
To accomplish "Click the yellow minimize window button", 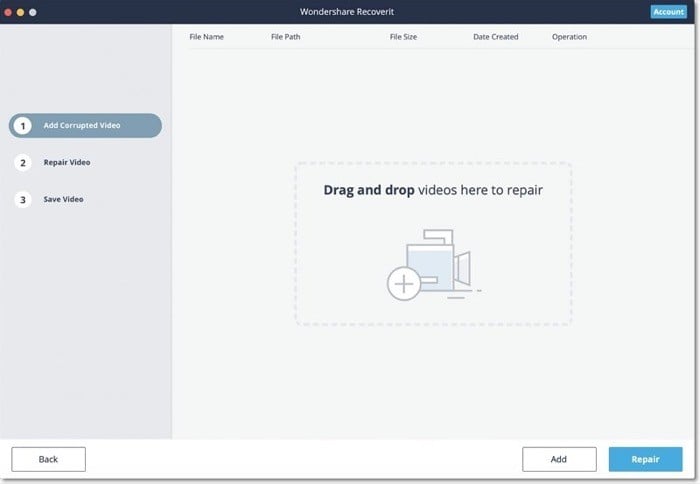I will [x=21, y=12].
